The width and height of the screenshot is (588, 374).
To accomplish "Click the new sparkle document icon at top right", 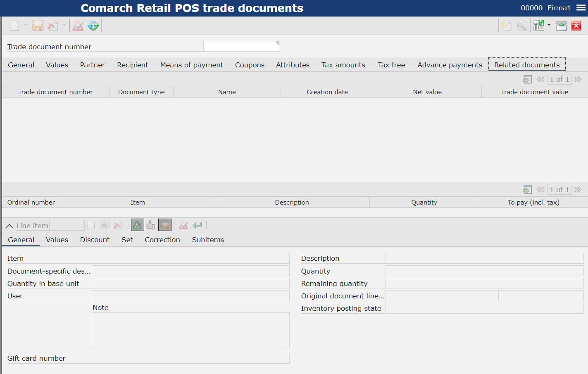I will [507, 26].
